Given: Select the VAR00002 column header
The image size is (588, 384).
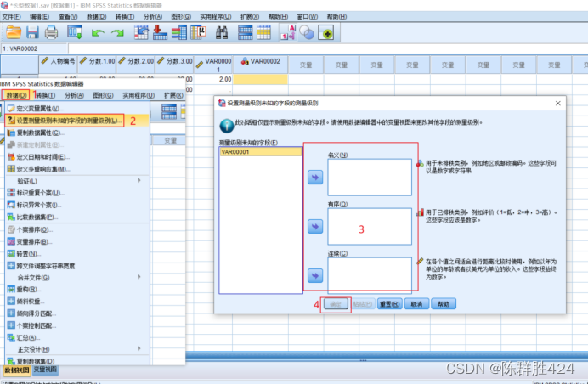Looking at the screenshot, I should (x=260, y=65).
